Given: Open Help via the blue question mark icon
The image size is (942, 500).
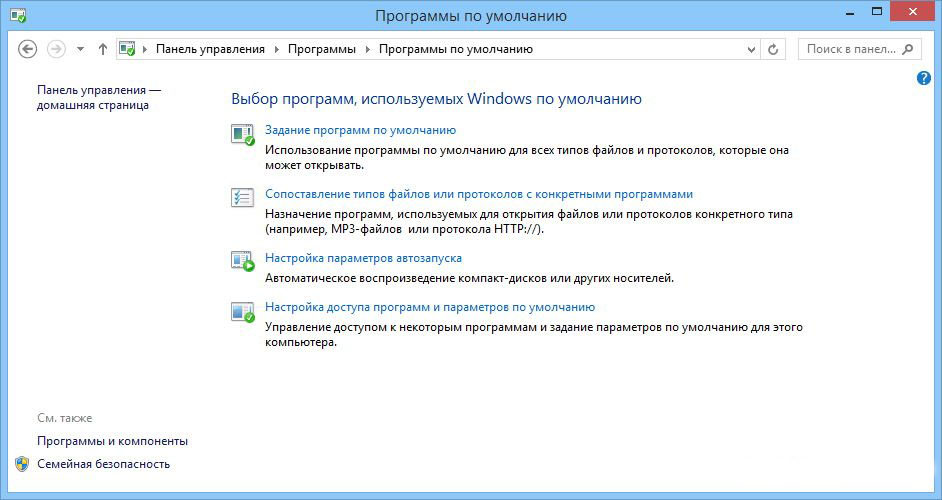Looking at the screenshot, I should (x=924, y=78).
